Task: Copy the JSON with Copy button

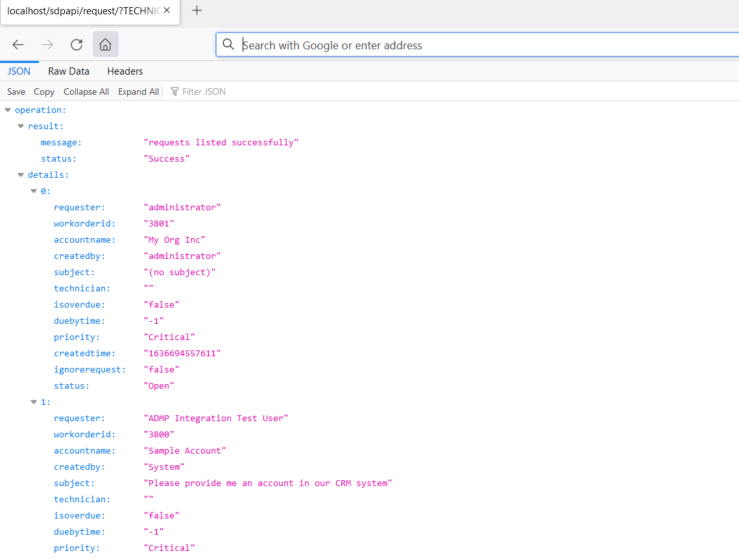Action: [x=44, y=91]
